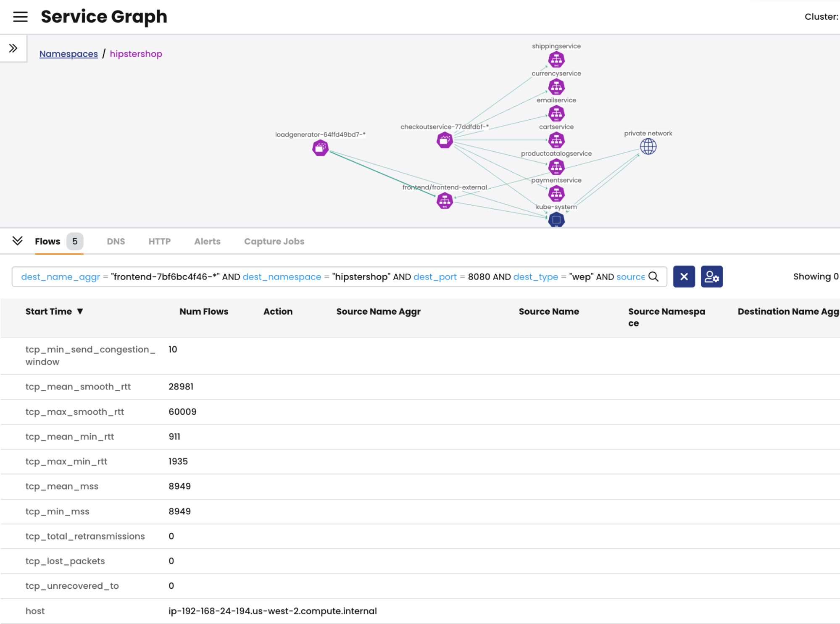This screenshot has width=840, height=624.
Task: Click the value 911
Action: (174, 437)
